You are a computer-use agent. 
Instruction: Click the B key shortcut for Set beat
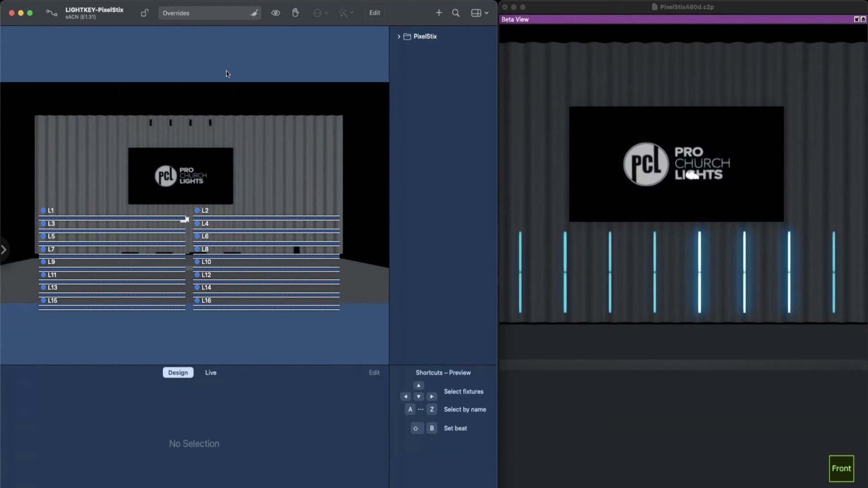click(x=432, y=428)
